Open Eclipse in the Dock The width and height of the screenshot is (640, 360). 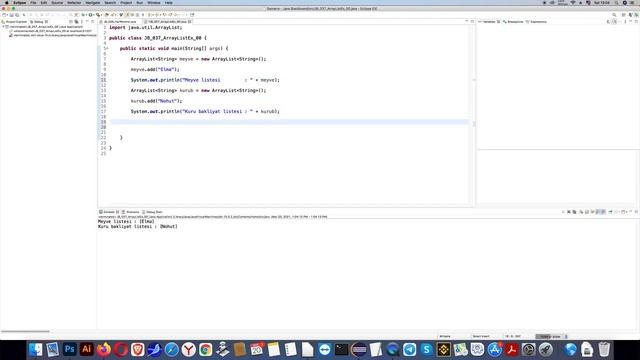pos(358,349)
